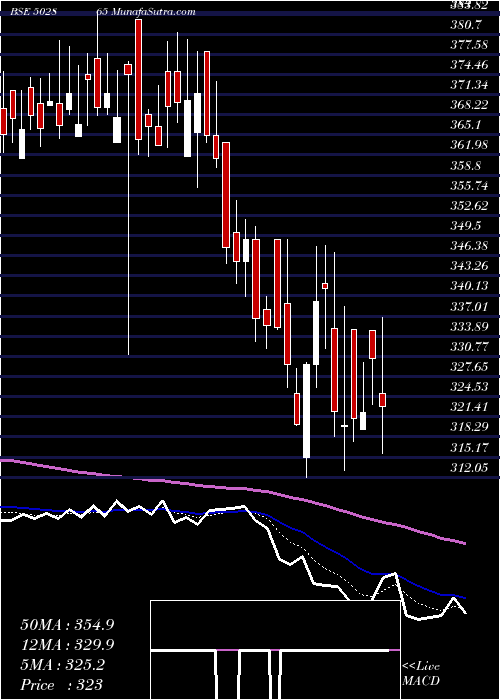Click the 340.13 price axis label
This screenshot has width=500, height=700.
point(469,286)
